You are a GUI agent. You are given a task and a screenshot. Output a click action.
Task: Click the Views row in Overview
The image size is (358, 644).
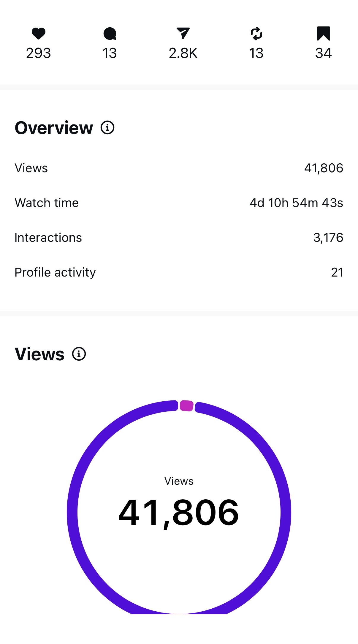tap(179, 168)
